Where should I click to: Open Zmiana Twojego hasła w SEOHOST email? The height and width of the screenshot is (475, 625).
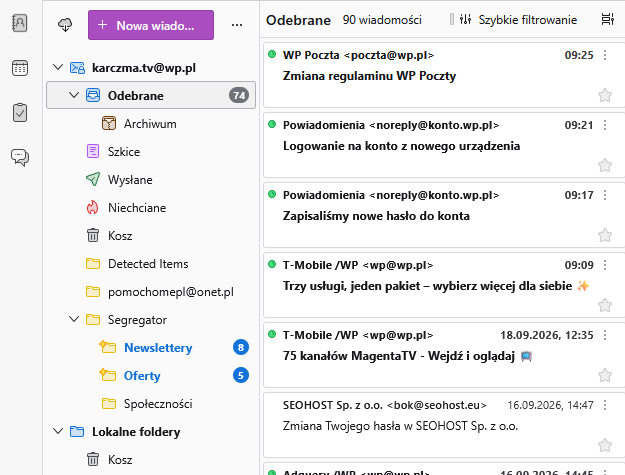tap(444, 425)
